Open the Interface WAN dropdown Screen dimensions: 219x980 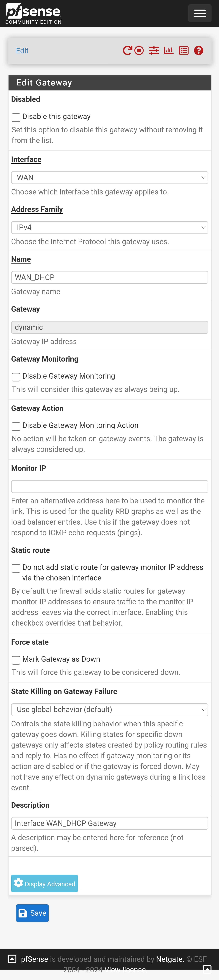(110, 178)
